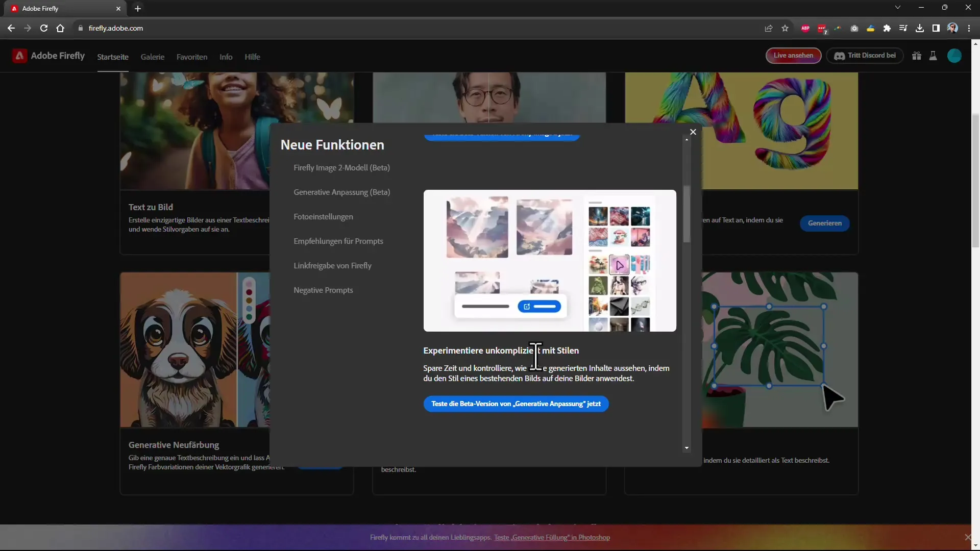Screen dimensions: 980x551
Task: Click Teste die Beta-Version von Generative Anpassung button
Action: 516,404
